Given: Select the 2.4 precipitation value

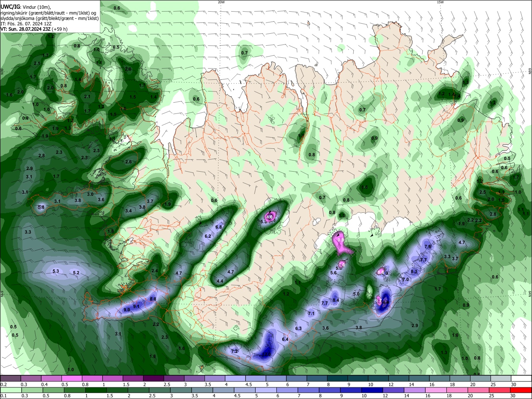Looking at the screenshot, I should [x=155, y=271].
